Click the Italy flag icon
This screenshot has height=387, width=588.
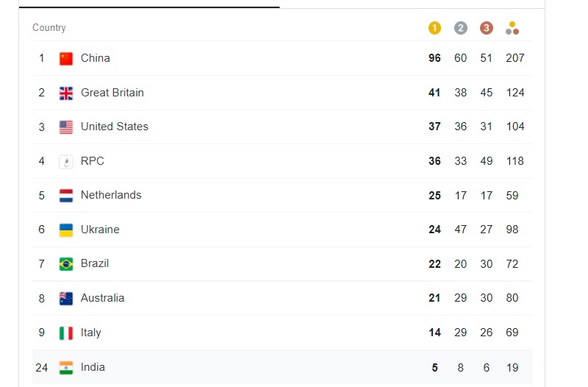[x=66, y=333]
